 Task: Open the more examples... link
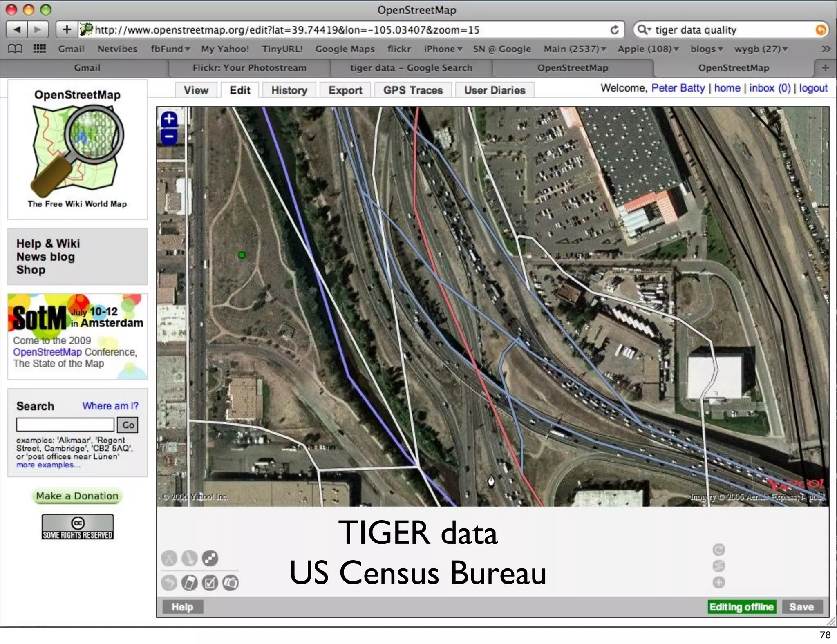[x=48, y=465]
